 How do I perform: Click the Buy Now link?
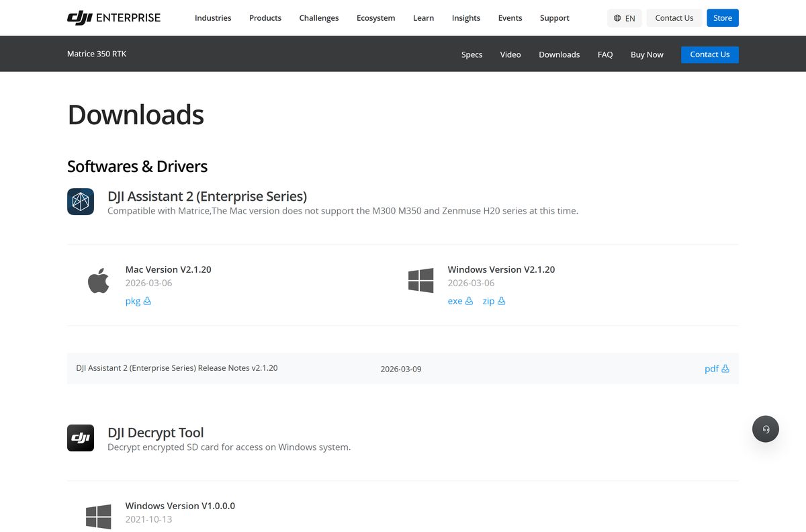click(x=647, y=54)
